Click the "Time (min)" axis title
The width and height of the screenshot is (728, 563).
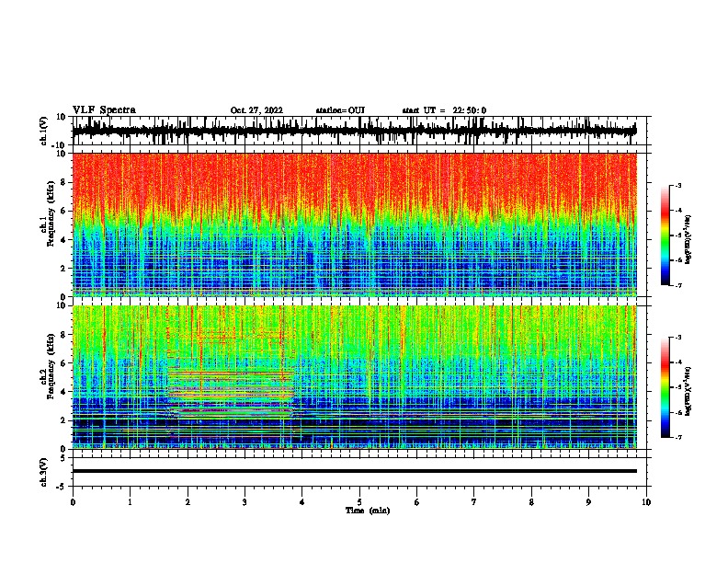[x=368, y=511]
